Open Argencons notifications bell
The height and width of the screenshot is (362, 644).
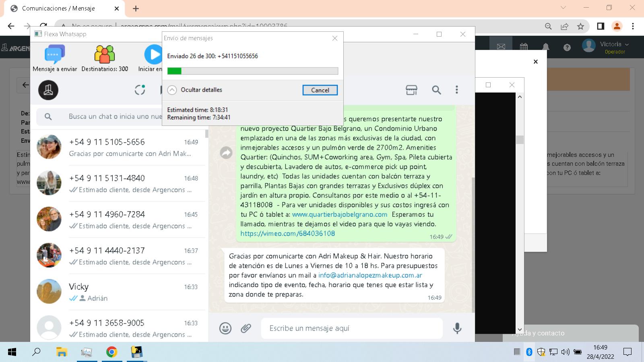[546, 47]
